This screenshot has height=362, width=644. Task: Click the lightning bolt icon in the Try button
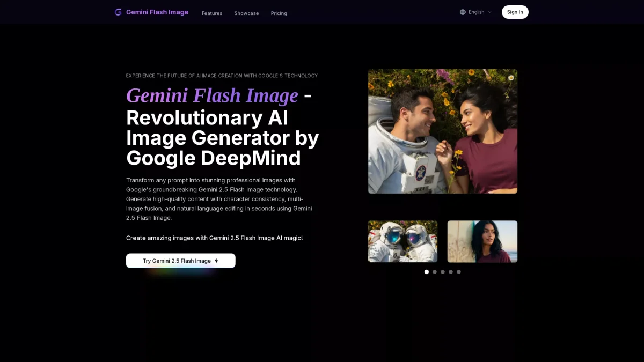pos(216,261)
